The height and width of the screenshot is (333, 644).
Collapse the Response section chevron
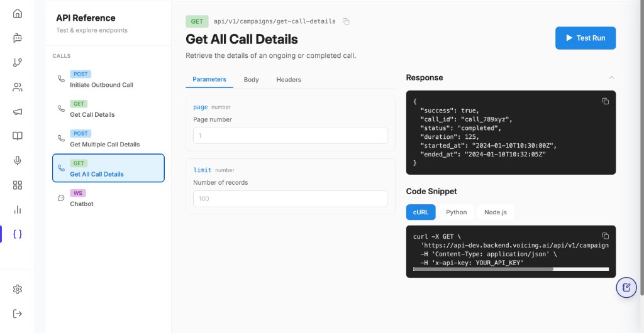tap(611, 77)
